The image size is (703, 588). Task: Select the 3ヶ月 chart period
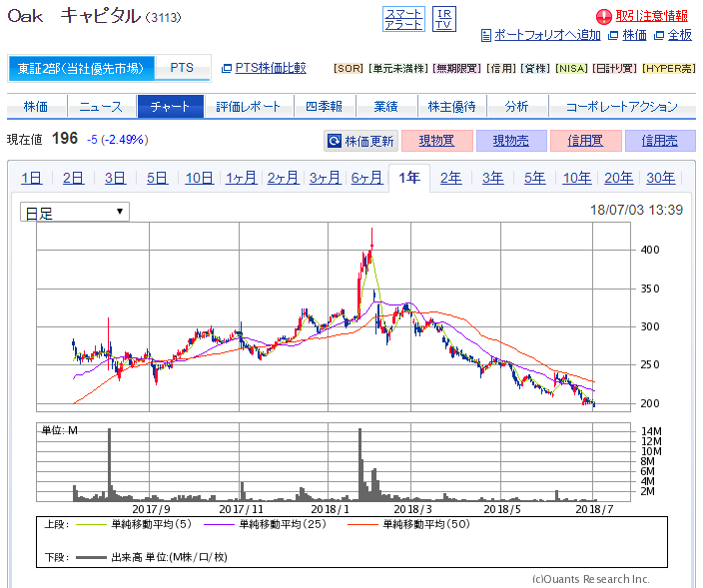pyautogui.click(x=326, y=178)
